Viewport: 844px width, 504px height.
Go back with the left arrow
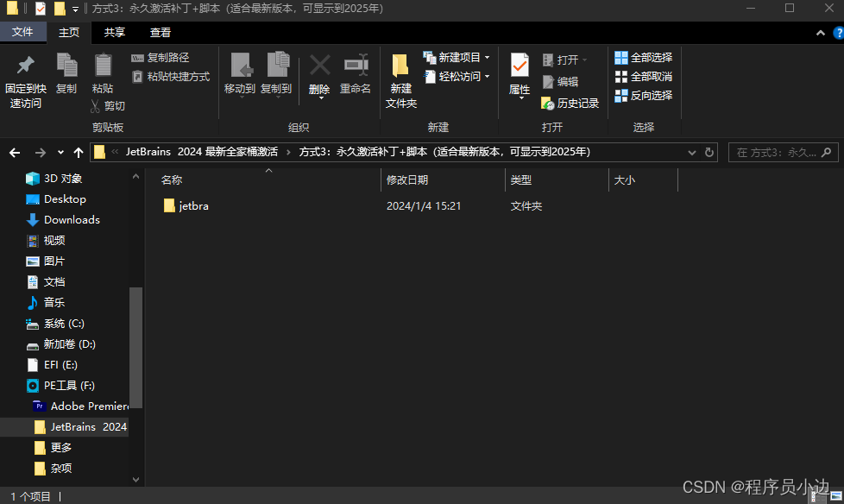point(15,153)
